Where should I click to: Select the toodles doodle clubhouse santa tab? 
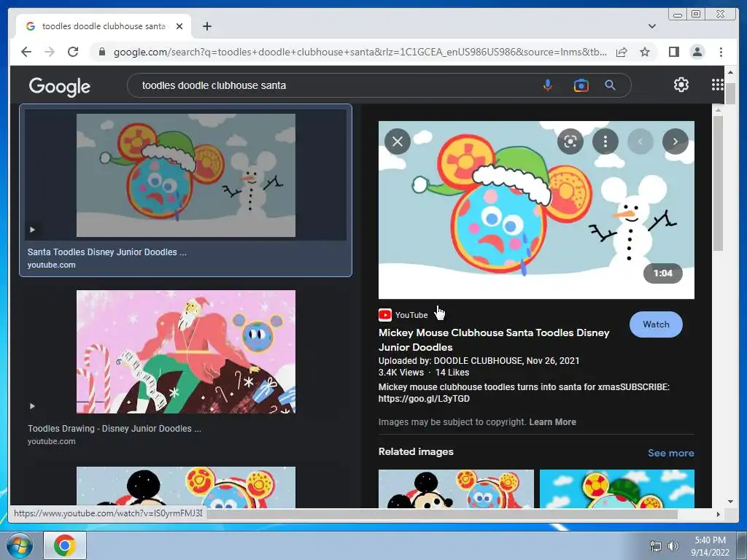point(104,26)
